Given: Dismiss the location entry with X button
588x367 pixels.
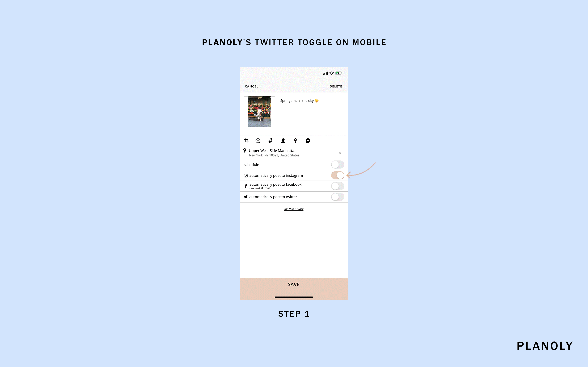Looking at the screenshot, I should [x=340, y=153].
